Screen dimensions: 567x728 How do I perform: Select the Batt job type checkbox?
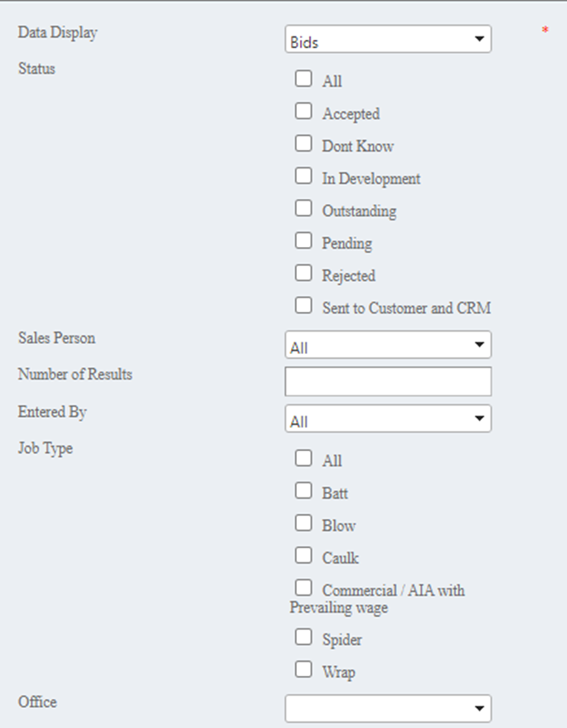(x=304, y=491)
